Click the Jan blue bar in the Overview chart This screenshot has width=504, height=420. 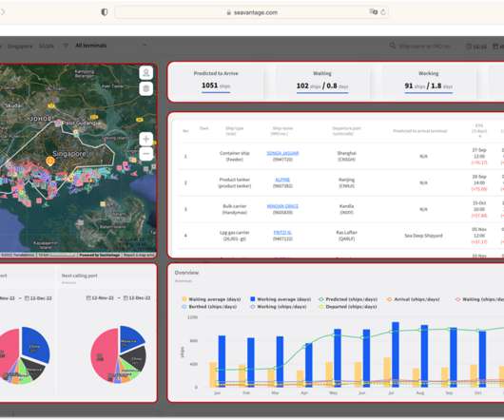pos(222,361)
